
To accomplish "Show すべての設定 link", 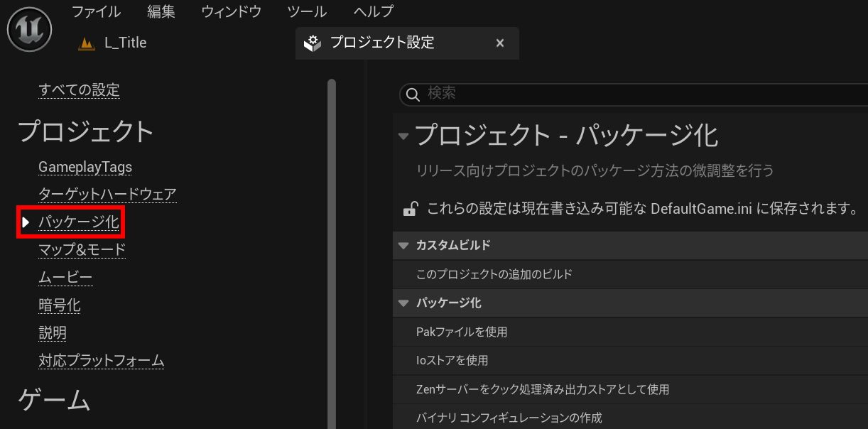I will point(79,89).
